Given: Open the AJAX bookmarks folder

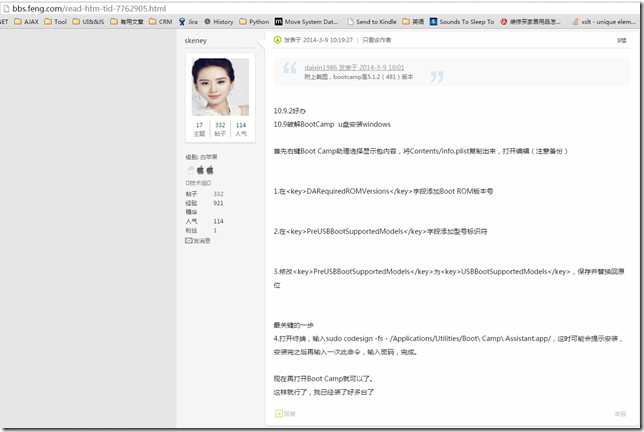Looking at the screenshot, I should pyautogui.click(x=26, y=21).
